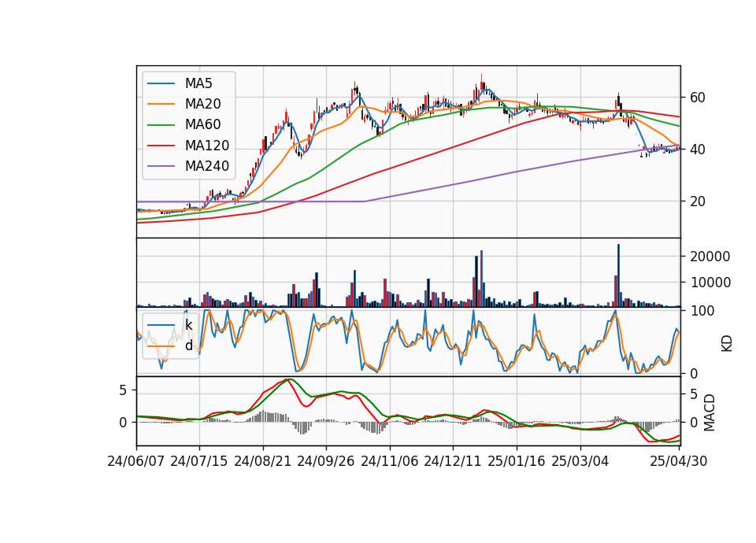The image size is (756, 543).
Task: Click the green MA60 legend line sample
Action: [161, 125]
